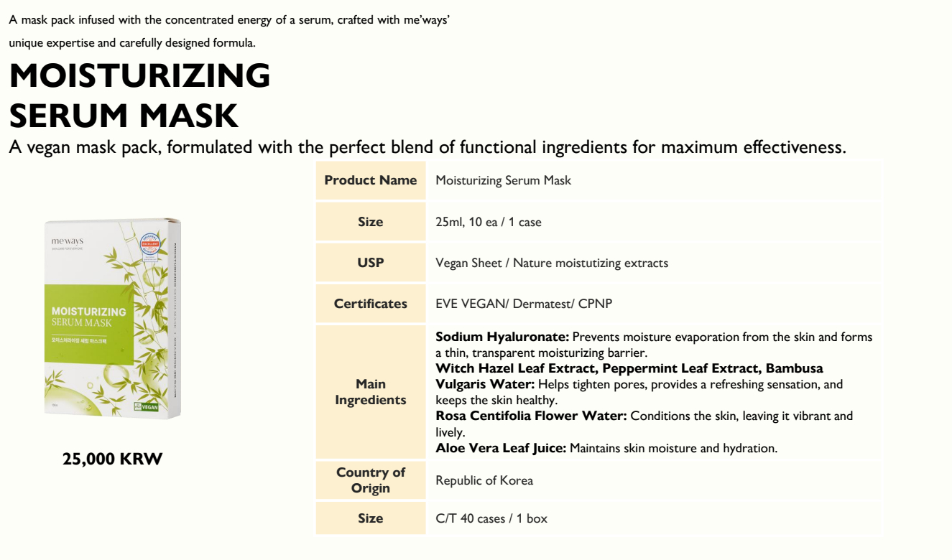952x560 pixels.
Task: Click the green VEGAN badge on the package
Action: click(146, 407)
